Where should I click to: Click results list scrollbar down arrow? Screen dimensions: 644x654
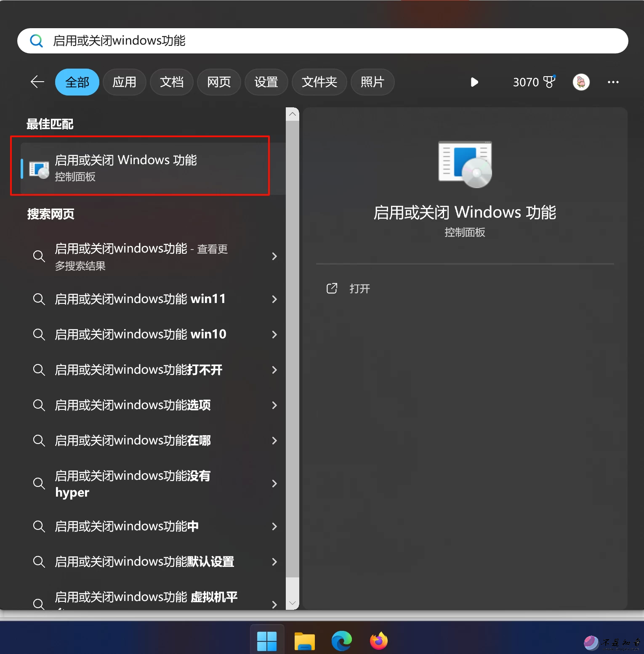pos(293,603)
